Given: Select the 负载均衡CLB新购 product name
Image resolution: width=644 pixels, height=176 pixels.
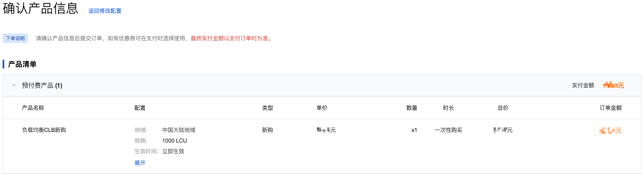Looking at the screenshot, I should 44,130.
